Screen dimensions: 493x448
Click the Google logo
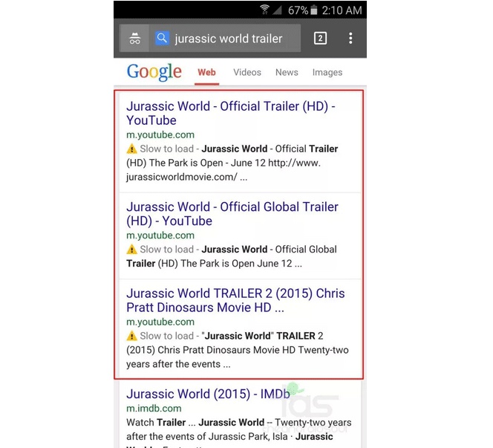click(x=154, y=72)
